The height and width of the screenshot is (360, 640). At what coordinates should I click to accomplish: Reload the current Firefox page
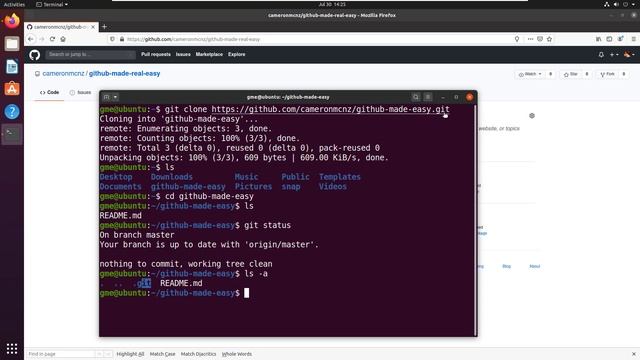tap(52, 39)
